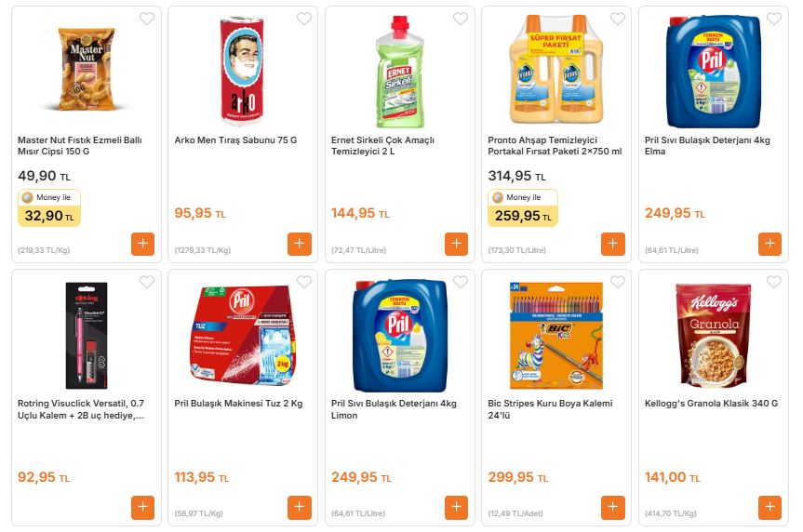This screenshot has width=803, height=532.
Task: Add Ernet Sirkeli cleaner to cart
Action: click(x=456, y=245)
